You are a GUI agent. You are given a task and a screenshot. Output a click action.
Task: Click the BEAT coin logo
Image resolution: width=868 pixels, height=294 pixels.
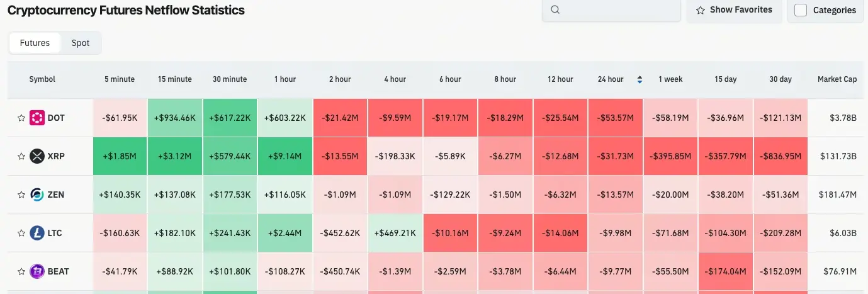[37, 271]
